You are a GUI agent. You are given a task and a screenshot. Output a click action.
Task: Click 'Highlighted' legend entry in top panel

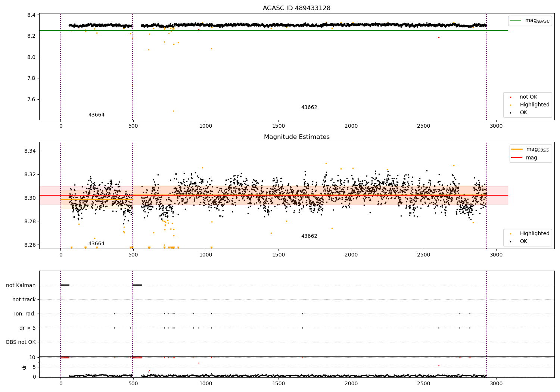pyautogui.click(x=530, y=105)
